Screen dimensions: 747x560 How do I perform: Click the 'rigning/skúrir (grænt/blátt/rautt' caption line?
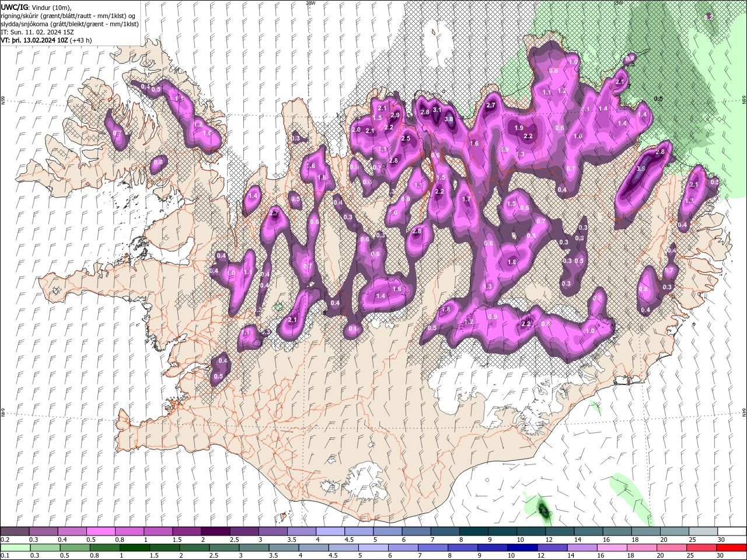pos(69,15)
